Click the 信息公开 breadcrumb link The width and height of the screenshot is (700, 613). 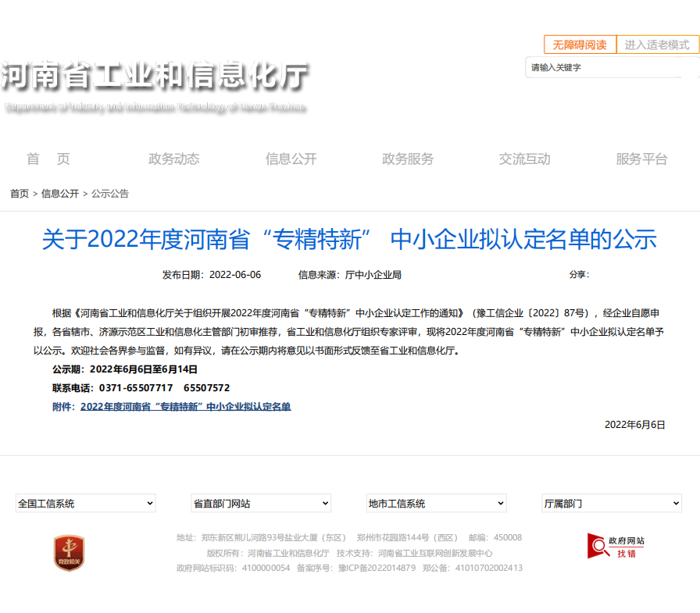coord(60,194)
